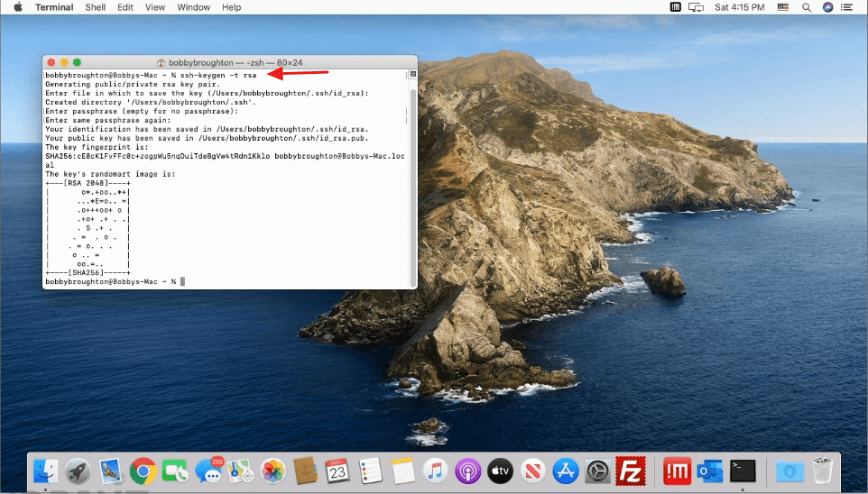Open Contacts book icon in Dock
The image size is (868, 494).
point(305,471)
